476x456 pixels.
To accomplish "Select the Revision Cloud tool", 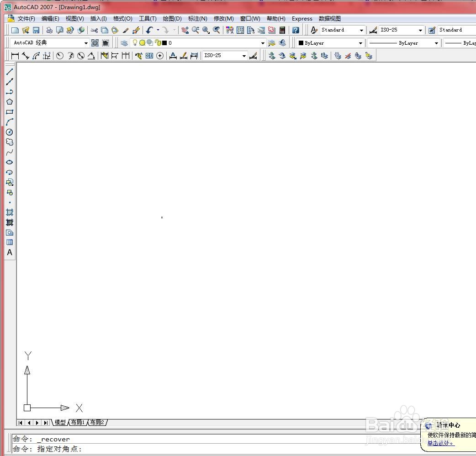I will [10, 142].
